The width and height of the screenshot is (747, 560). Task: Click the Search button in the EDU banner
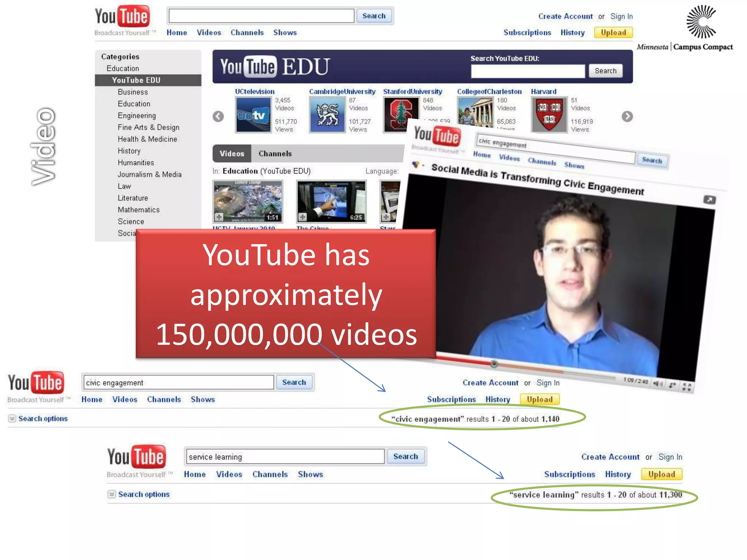pos(605,71)
